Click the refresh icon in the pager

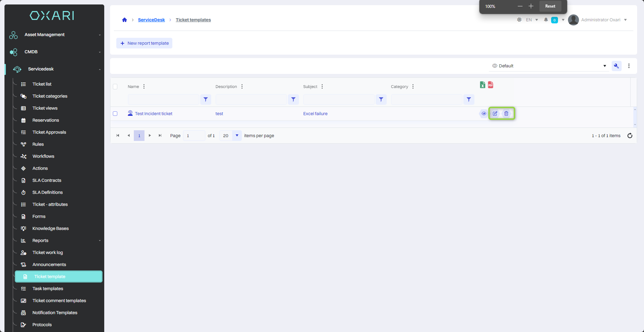(630, 136)
